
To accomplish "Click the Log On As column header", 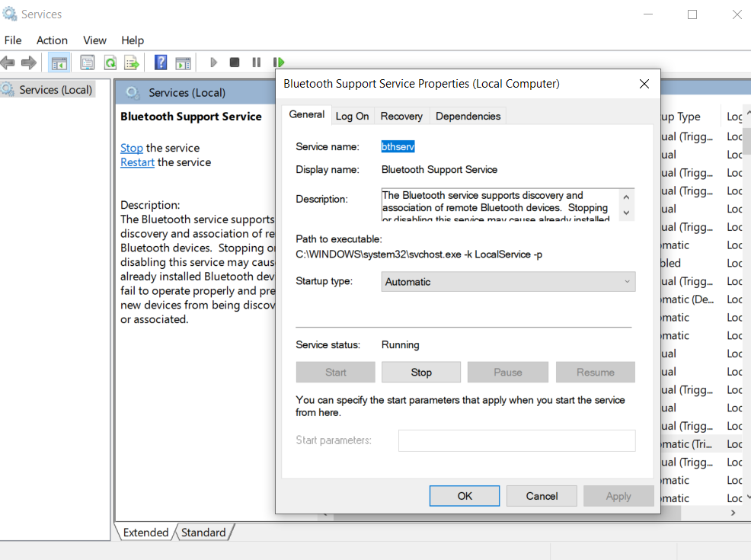I will (x=733, y=117).
